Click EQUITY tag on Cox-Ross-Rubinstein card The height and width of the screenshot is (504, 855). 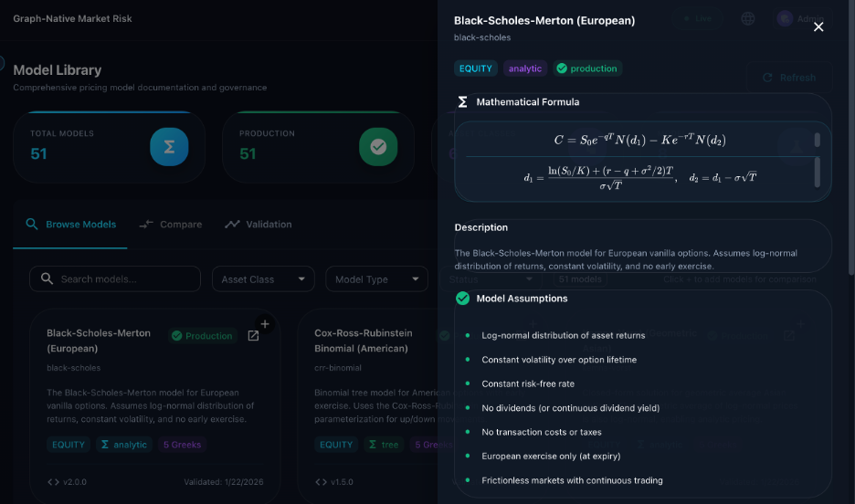click(336, 445)
